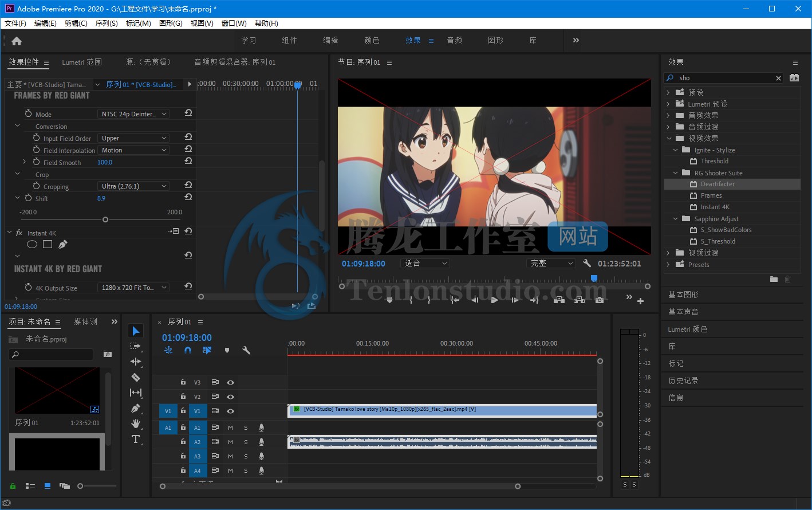
Task: Open program monitor zoom dropdown 适合
Action: (x=425, y=264)
